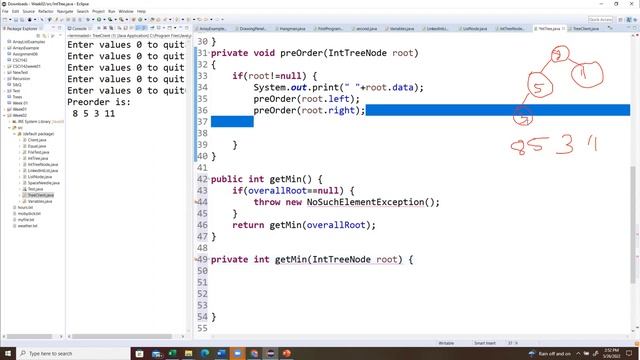Viewport: 640px width, 360px height.
Task: Click the Open Perspective icon
Action: (621, 20)
